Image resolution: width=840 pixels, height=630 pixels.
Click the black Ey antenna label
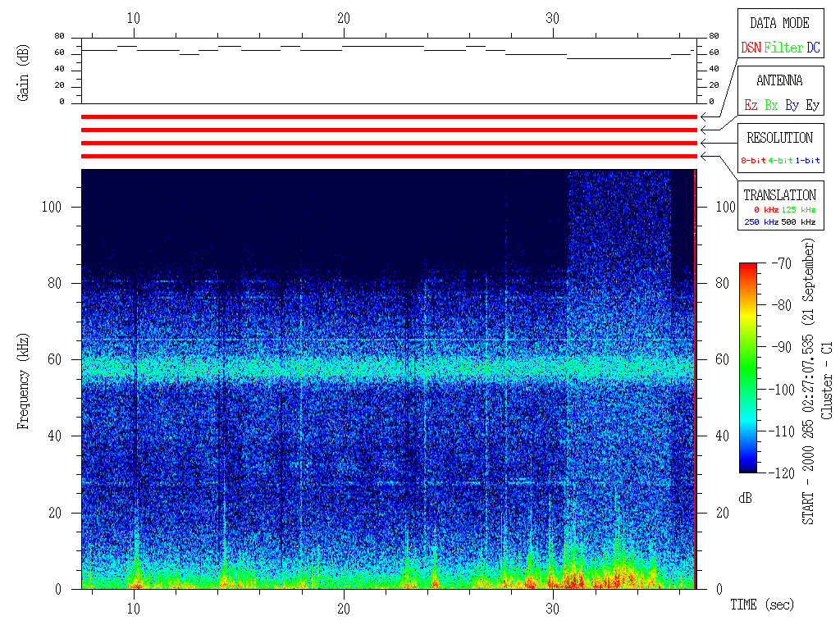point(812,106)
